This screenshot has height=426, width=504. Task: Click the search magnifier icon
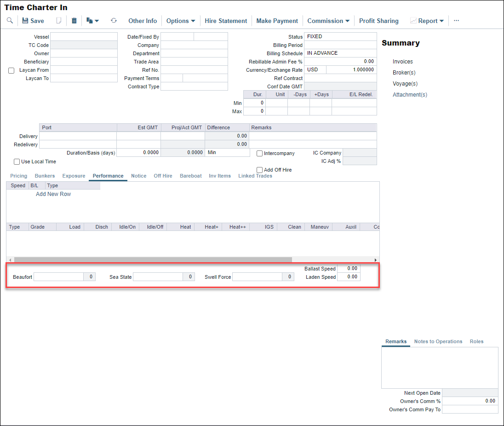(10, 21)
